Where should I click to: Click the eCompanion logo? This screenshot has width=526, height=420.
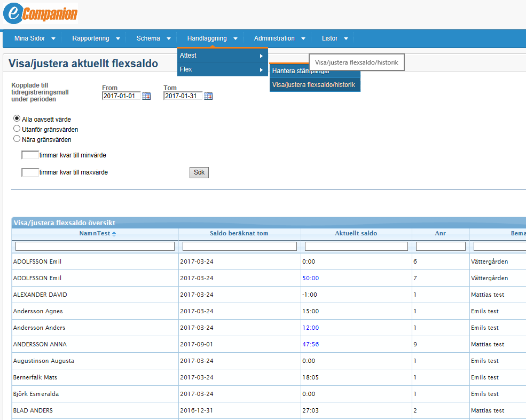pyautogui.click(x=40, y=14)
